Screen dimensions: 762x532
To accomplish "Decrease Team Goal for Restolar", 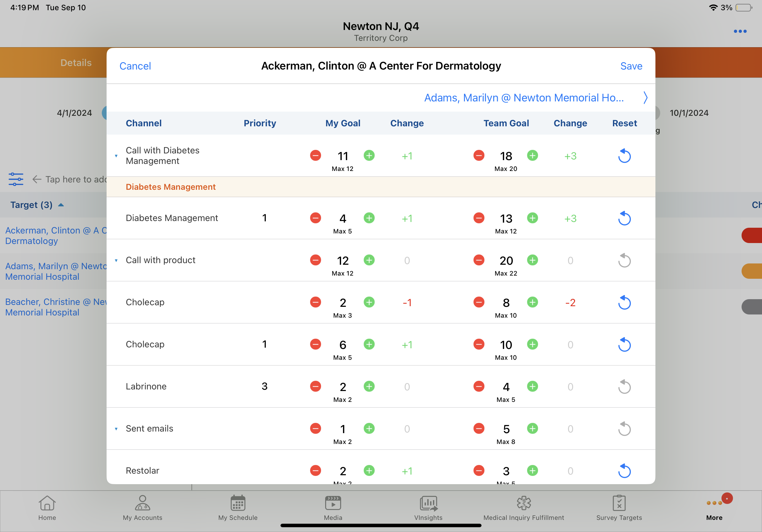I will point(479,470).
